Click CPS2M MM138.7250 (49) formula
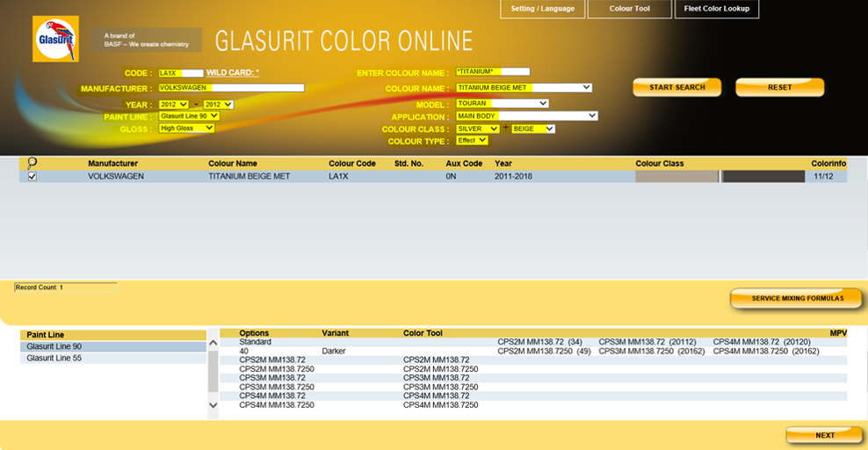Image resolution: width=868 pixels, height=450 pixels. (544, 351)
